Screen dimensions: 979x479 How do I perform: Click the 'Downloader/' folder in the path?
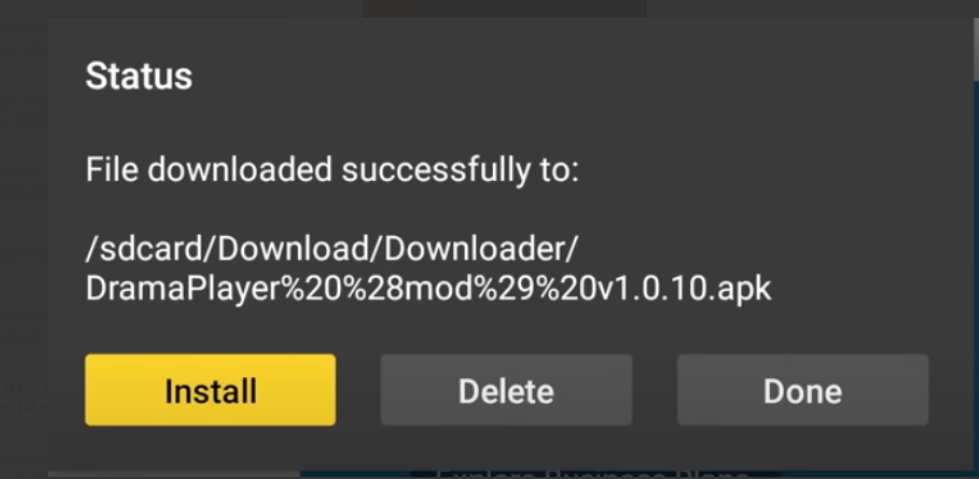click(481, 249)
